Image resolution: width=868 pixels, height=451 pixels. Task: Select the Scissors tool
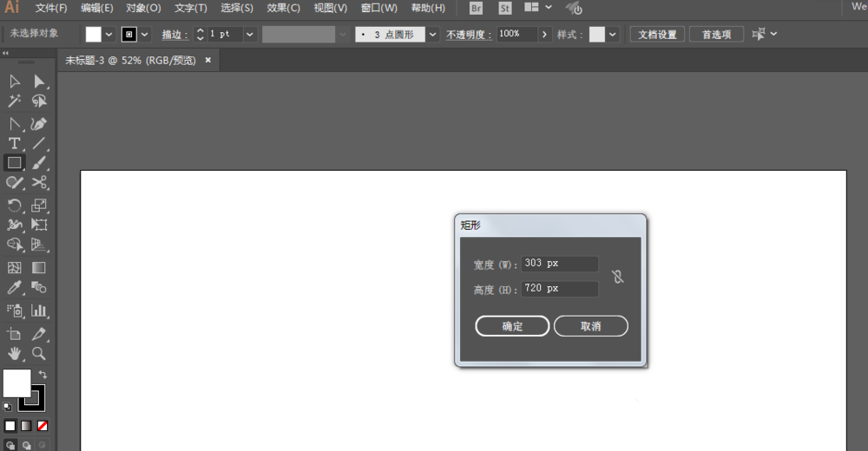tap(39, 182)
